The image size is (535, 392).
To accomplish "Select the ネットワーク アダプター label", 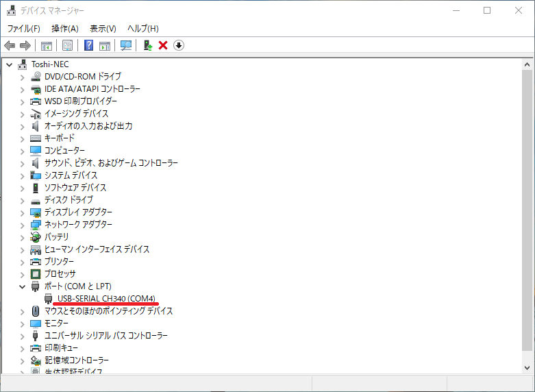I will click(78, 225).
